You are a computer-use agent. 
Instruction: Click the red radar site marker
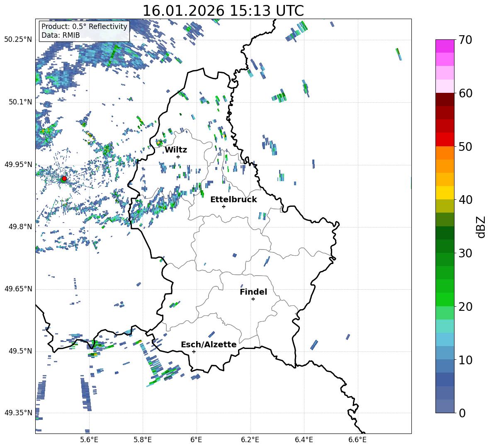tap(64, 179)
